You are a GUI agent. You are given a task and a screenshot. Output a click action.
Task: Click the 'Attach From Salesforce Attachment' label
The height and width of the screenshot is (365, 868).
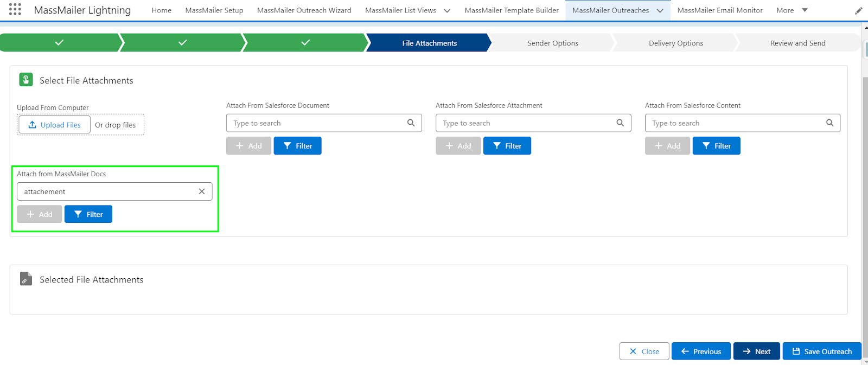(x=489, y=106)
